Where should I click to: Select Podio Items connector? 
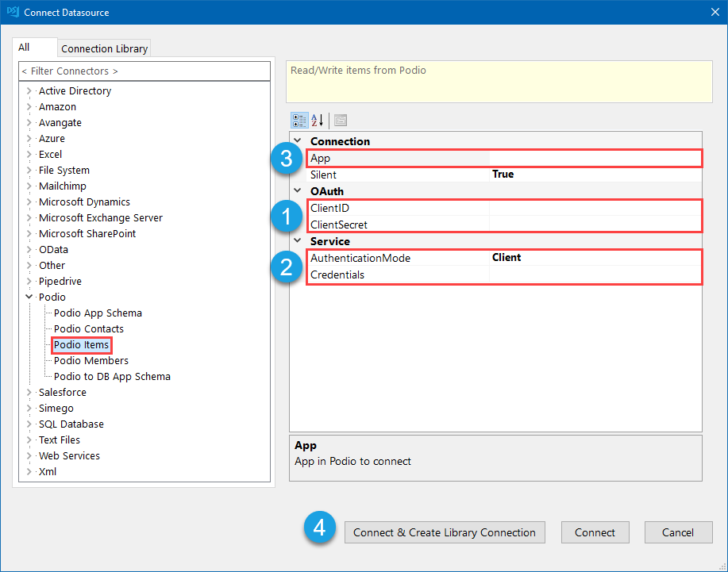tap(81, 344)
